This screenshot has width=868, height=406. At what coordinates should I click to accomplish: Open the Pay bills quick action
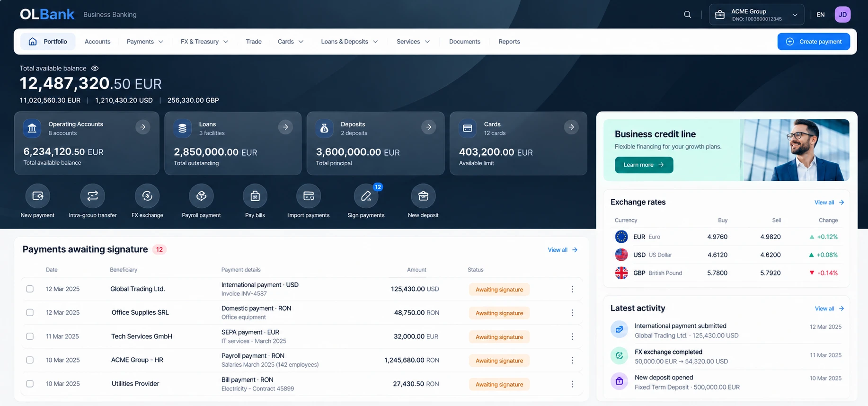tap(255, 196)
